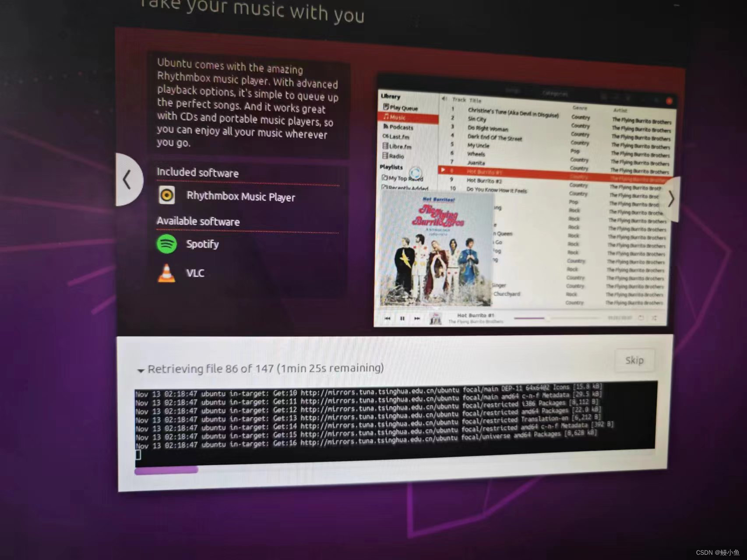Click the Available software heading
The width and height of the screenshot is (747, 560).
click(198, 221)
